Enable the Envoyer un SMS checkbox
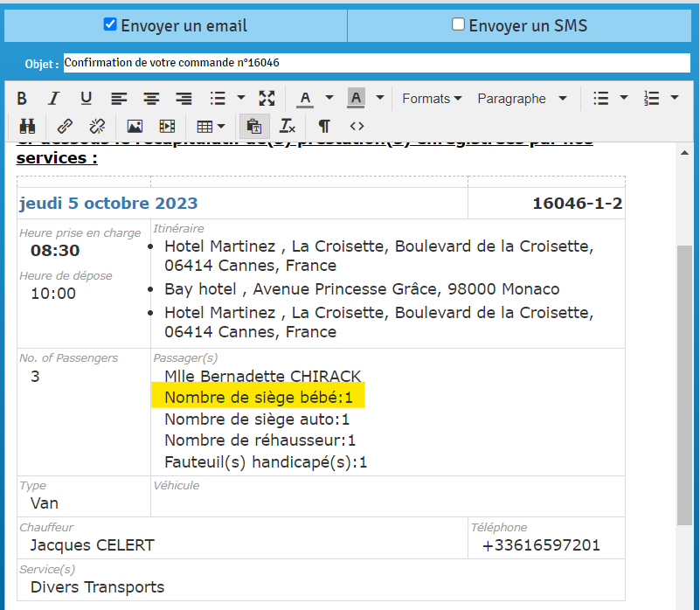The height and width of the screenshot is (610, 700). (458, 24)
